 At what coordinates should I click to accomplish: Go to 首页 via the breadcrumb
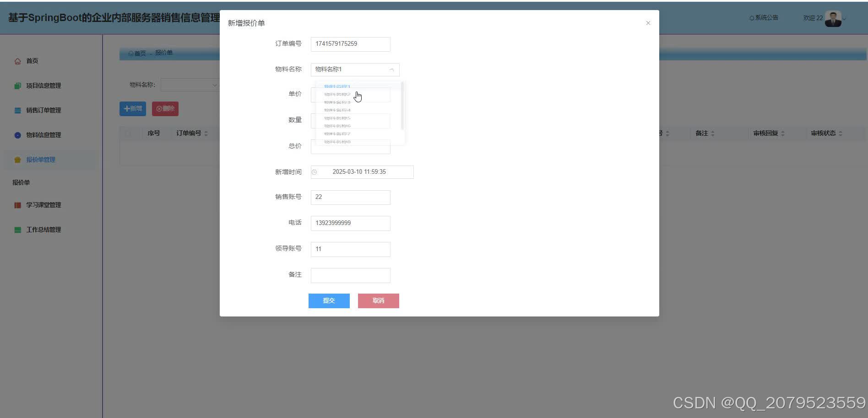point(137,53)
